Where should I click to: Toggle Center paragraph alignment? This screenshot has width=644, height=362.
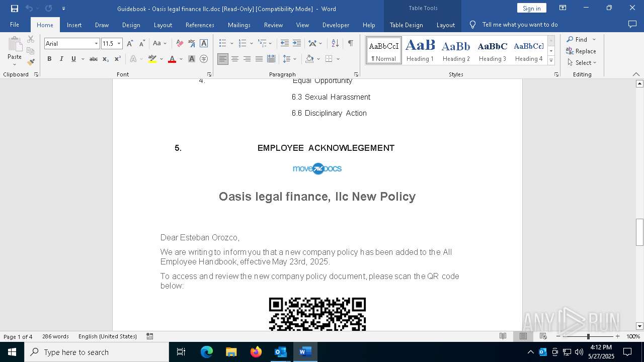[x=235, y=59]
